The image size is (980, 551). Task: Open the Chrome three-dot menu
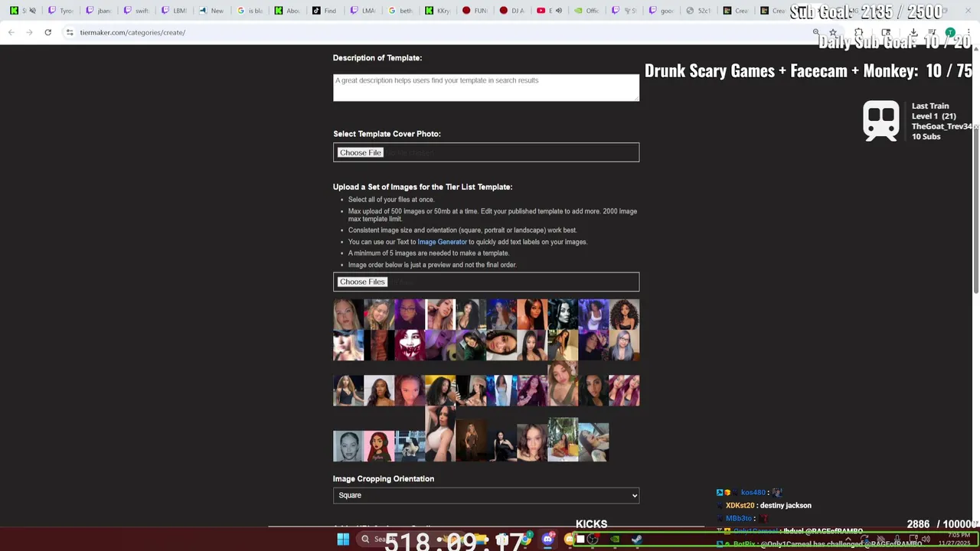tap(969, 32)
